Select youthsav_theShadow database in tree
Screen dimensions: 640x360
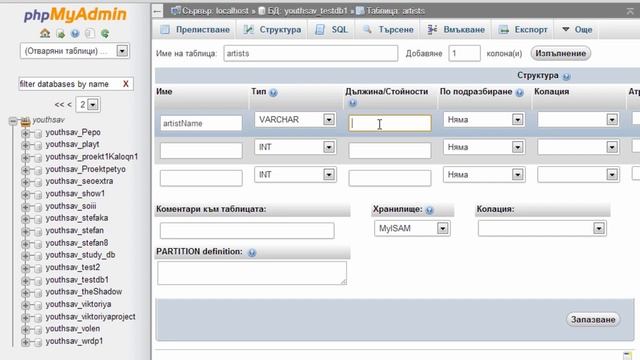tap(84, 291)
